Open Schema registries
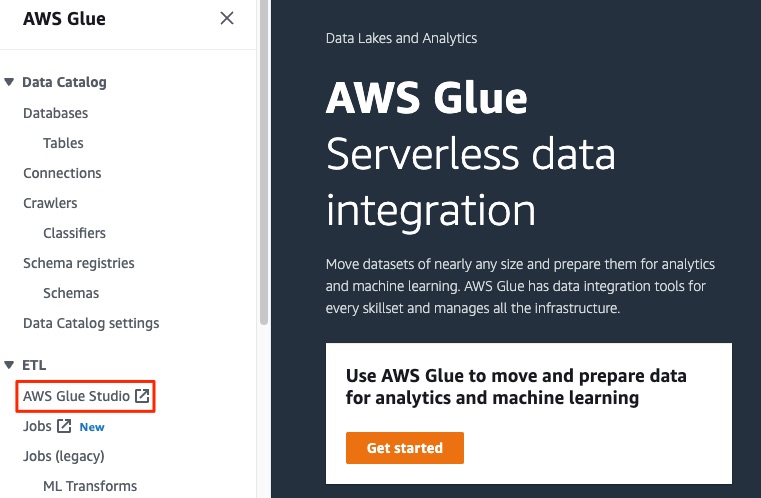This screenshot has height=498, width=761. 79,263
